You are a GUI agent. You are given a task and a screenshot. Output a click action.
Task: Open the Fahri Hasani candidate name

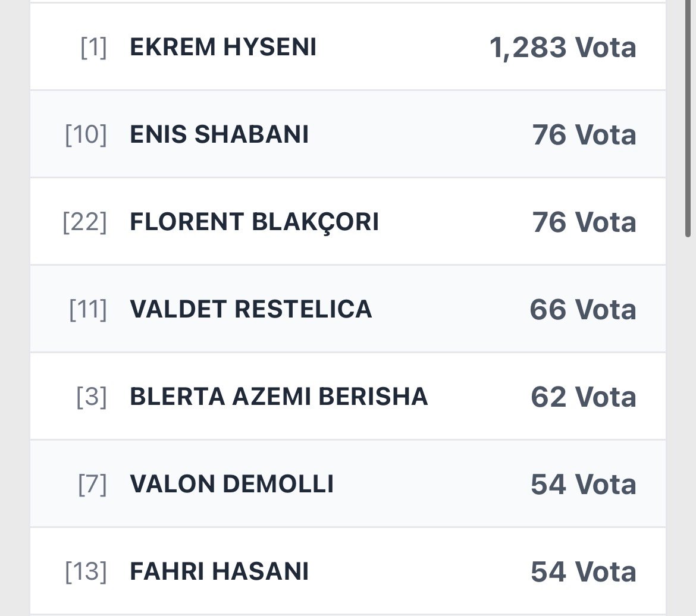pyautogui.click(x=219, y=572)
